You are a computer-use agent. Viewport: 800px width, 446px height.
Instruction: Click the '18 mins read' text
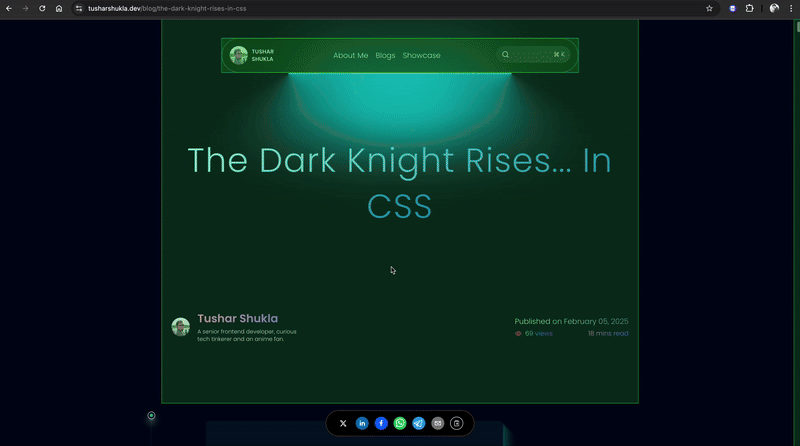tap(608, 334)
